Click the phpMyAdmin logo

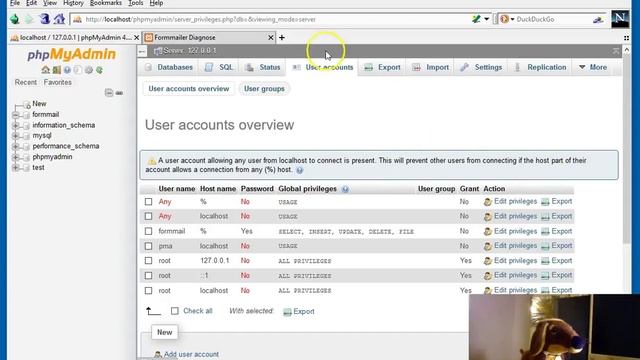coord(71,54)
